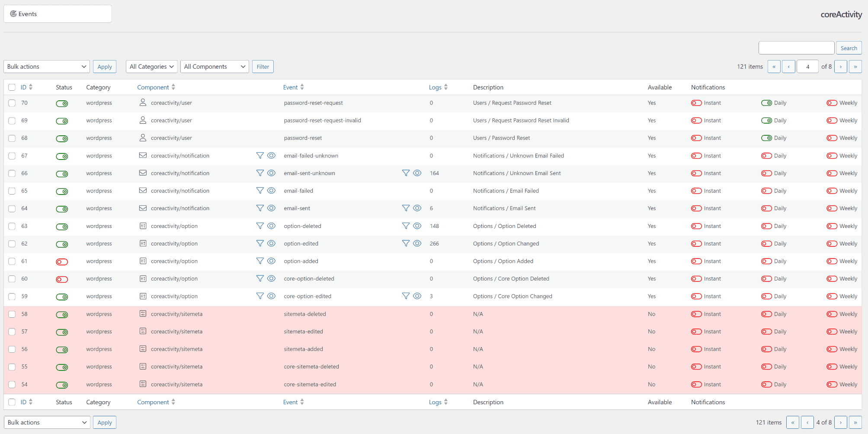Click the eye icon beside coreactivity/option row 61
868x434 pixels.
pyautogui.click(x=272, y=261)
